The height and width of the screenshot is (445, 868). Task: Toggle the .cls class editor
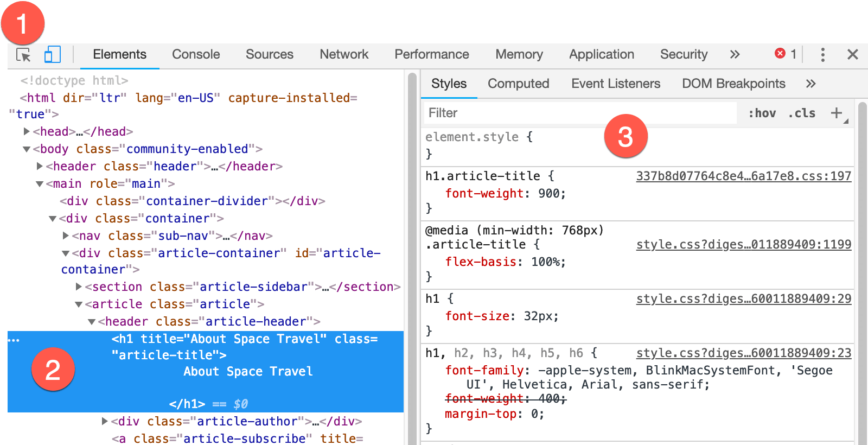802,113
